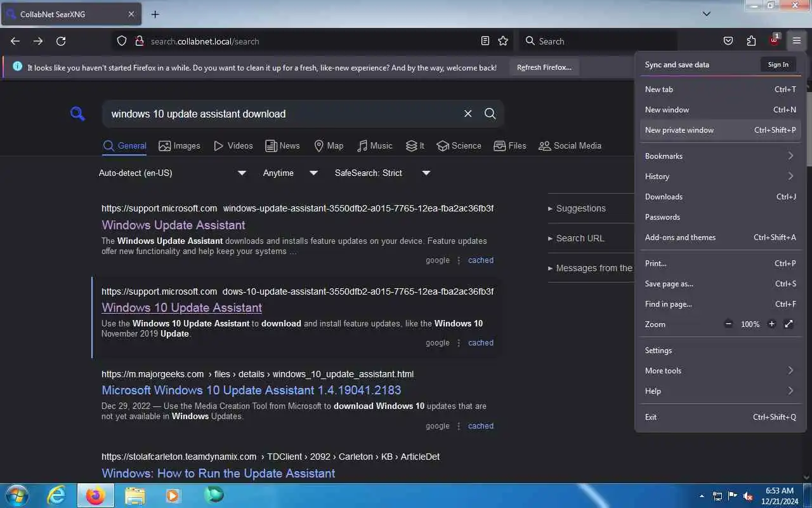Open the tracking protection shield icon

[x=122, y=41]
